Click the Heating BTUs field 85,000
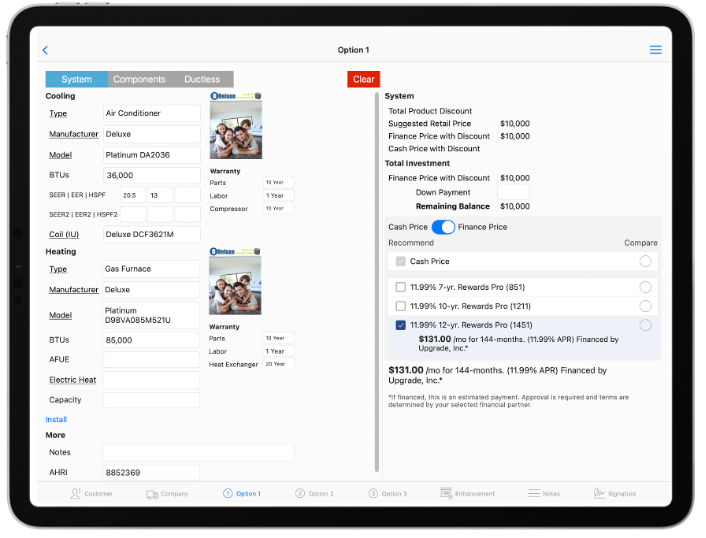The width and height of the screenshot is (706, 538). click(x=151, y=340)
